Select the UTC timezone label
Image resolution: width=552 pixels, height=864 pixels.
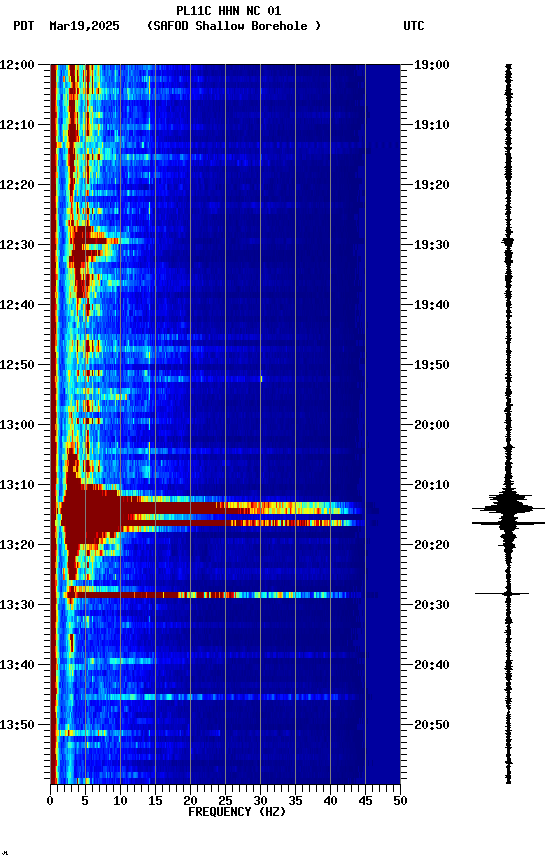pyautogui.click(x=414, y=26)
